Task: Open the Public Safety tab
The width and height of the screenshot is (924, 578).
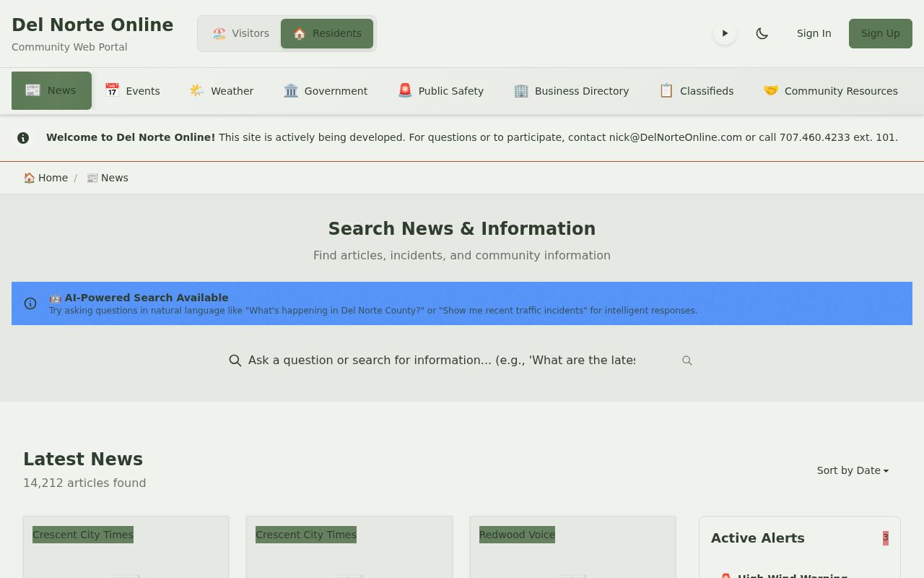Action: [440, 90]
